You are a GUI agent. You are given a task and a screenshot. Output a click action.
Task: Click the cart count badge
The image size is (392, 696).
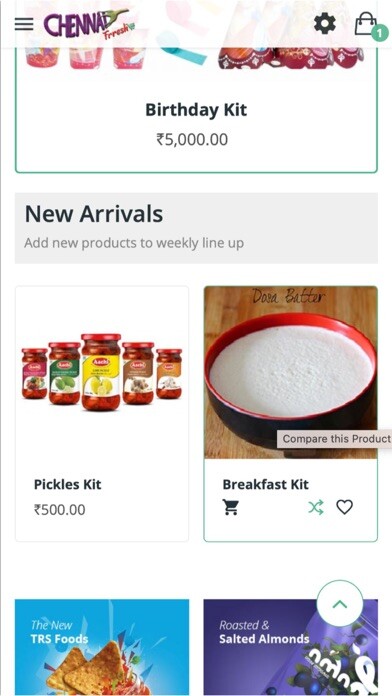380,33
